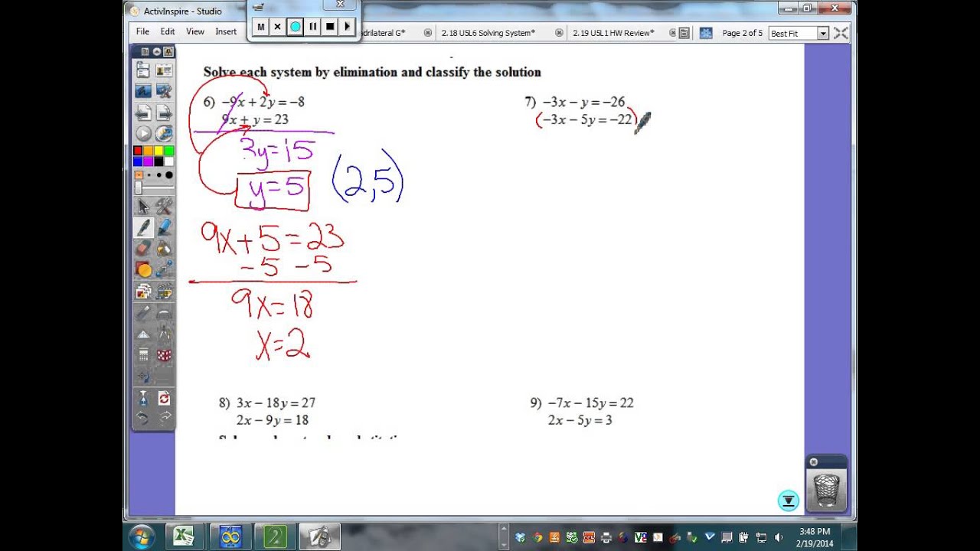Select the Pen tool in the toolbox
The height and width of the screenshot is (551, 980).
pyautogui.click(x=143, y=227)
